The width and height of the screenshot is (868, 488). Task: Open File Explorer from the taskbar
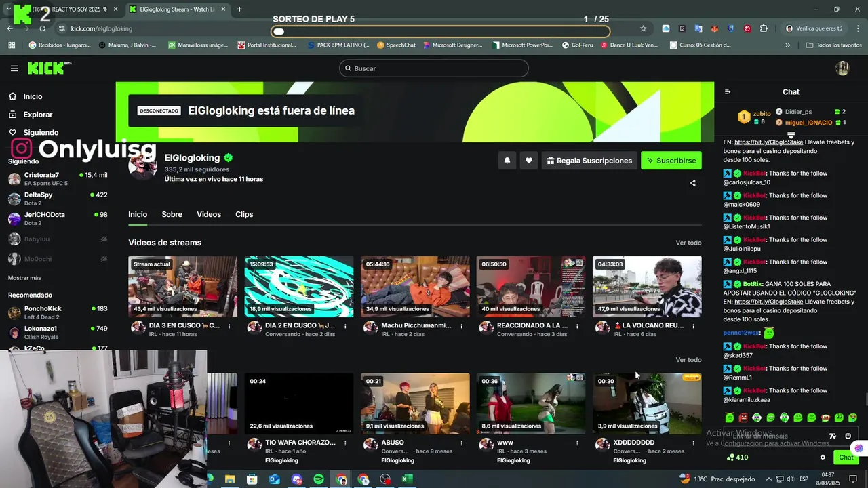tap(230, 479)
